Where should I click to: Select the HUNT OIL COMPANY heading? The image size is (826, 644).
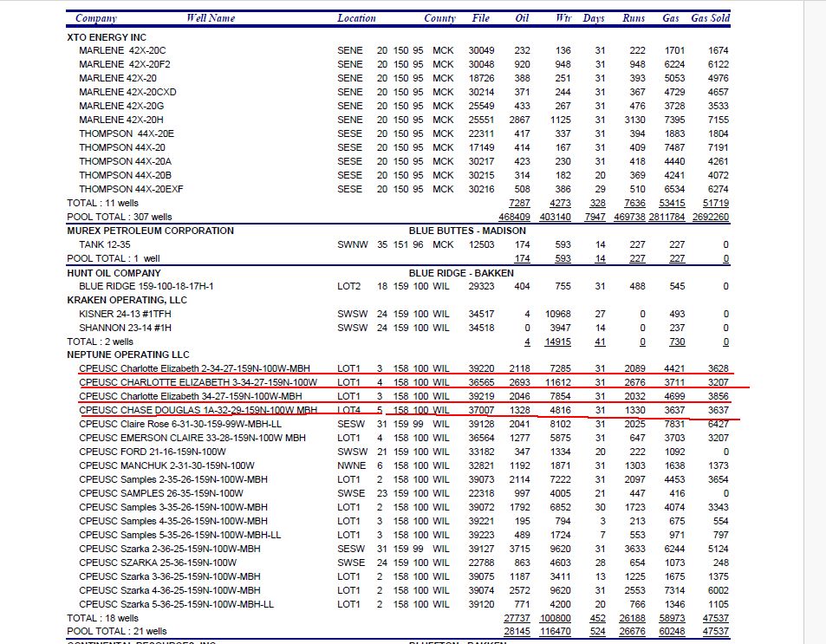tap(114, 273)
